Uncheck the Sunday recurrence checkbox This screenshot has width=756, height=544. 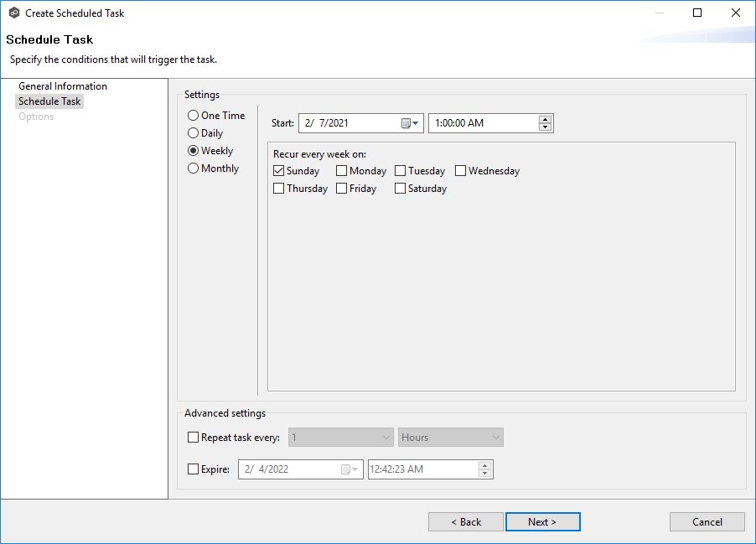278,170
